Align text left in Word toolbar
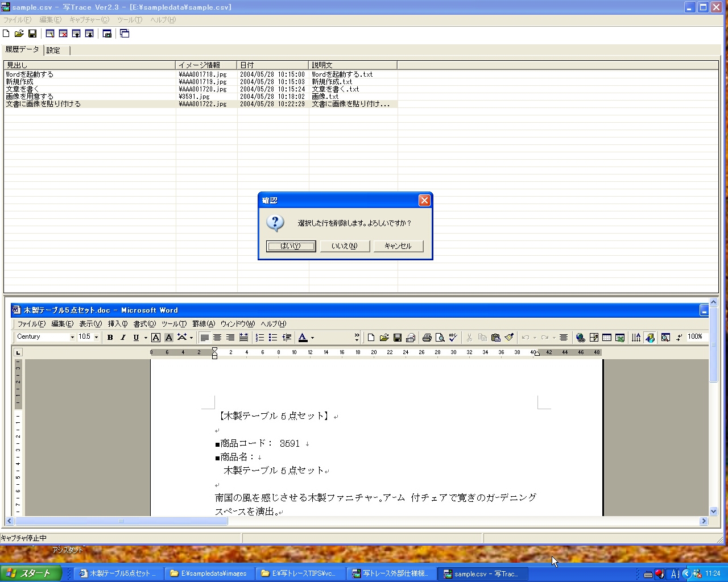This screenshot has height=582, width=728. click(205, 338)
